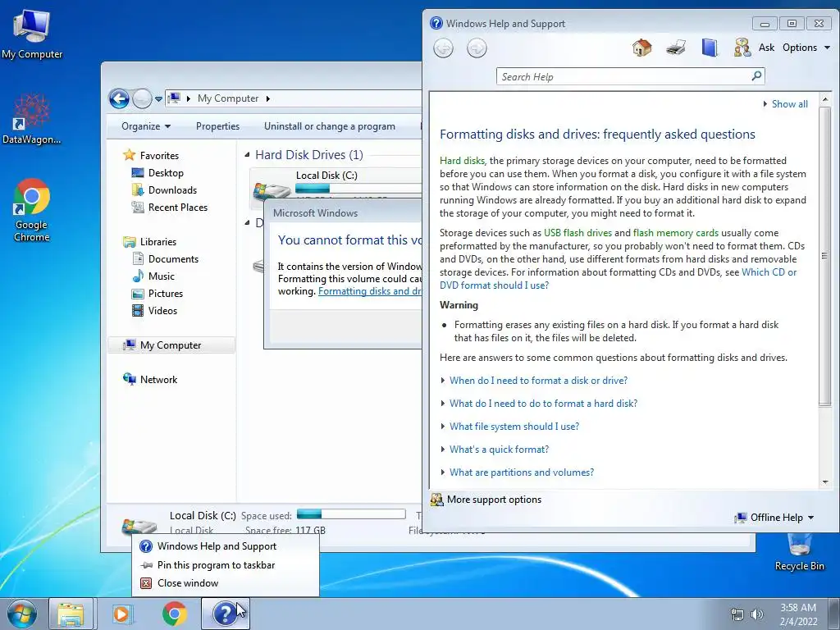840x630 pixels.
Task: Open Videos library in navigation pane
Action: (x=162, y=311)
